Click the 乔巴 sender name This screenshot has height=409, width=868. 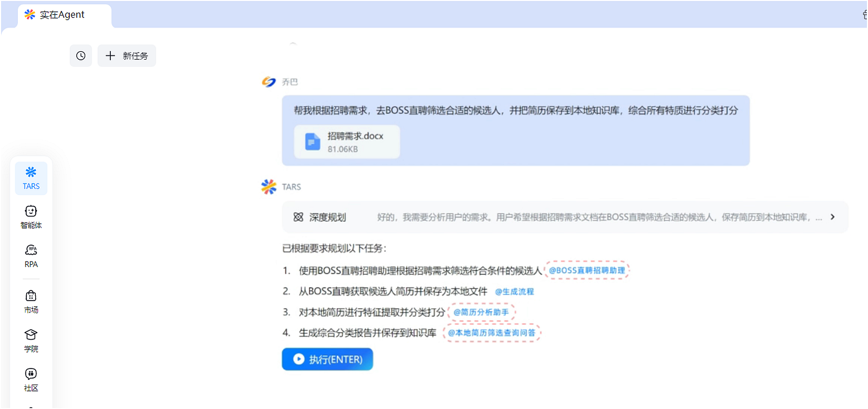click(290, 82)
